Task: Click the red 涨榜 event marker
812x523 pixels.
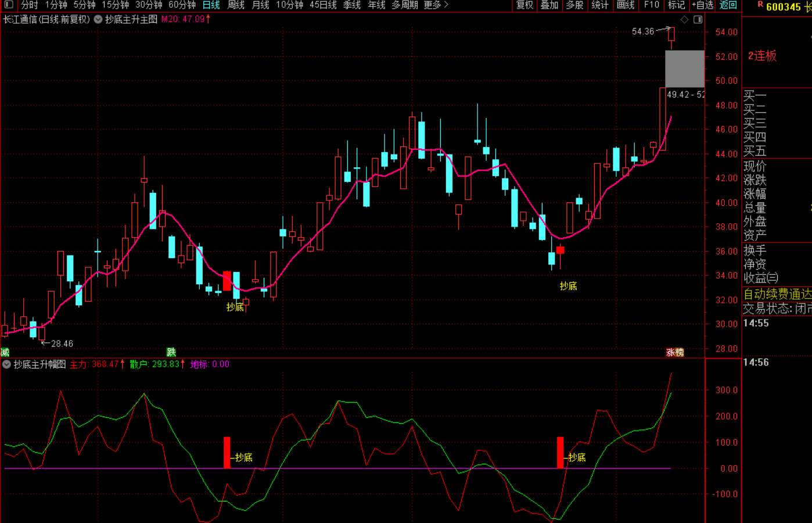Action: (674, 352)
